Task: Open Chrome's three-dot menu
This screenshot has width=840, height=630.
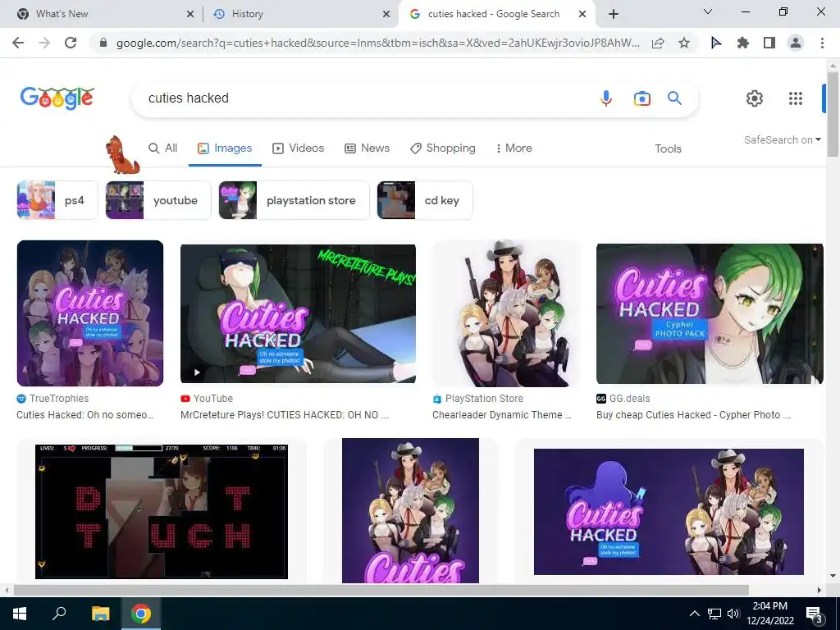Action: [x=822, y=43]
